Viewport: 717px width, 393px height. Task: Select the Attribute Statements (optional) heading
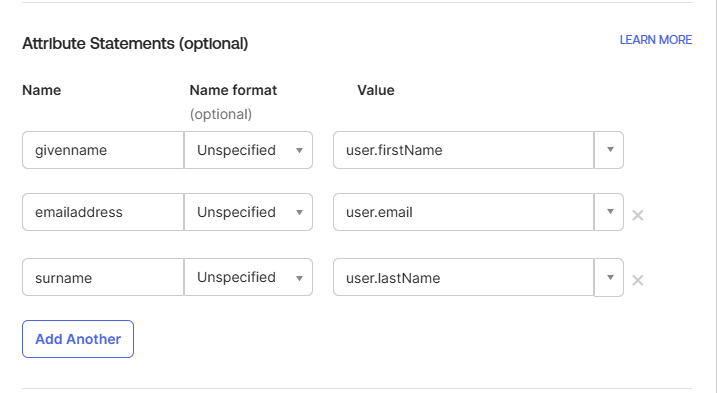(x=135, y=43)
